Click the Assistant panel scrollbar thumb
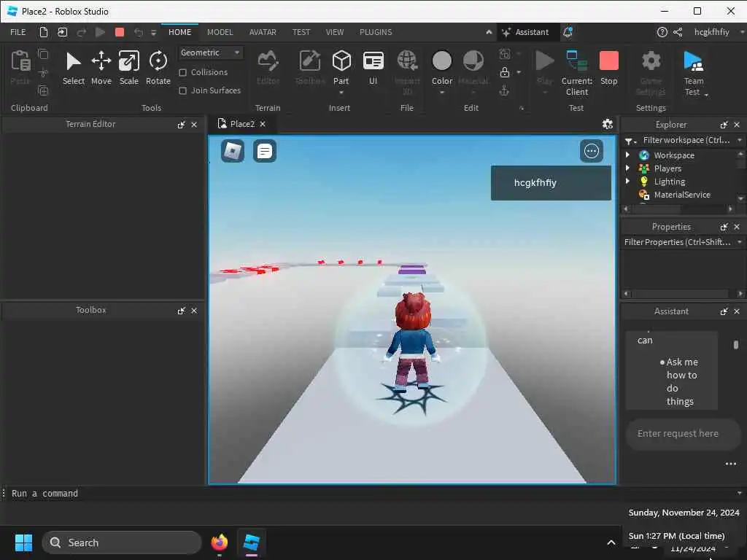This screenshot has width=747, height=560. 735,344
